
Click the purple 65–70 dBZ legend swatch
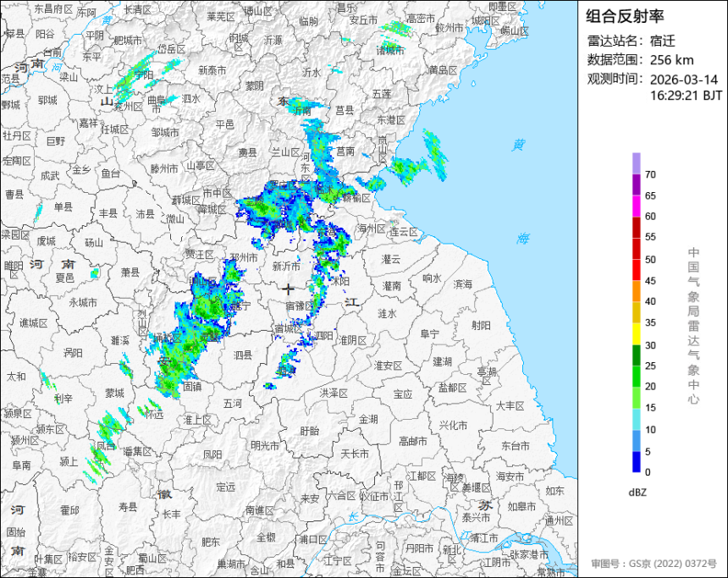[636, 184]
